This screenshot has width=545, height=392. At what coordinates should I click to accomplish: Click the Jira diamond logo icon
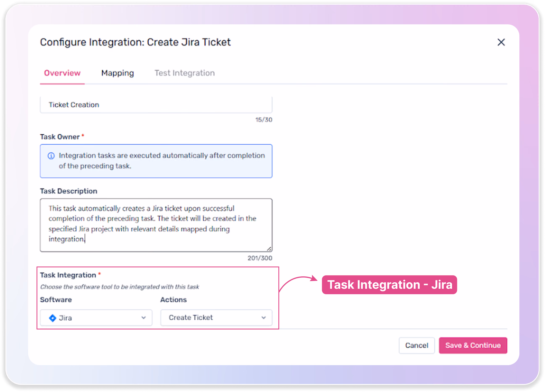(52, 318)
